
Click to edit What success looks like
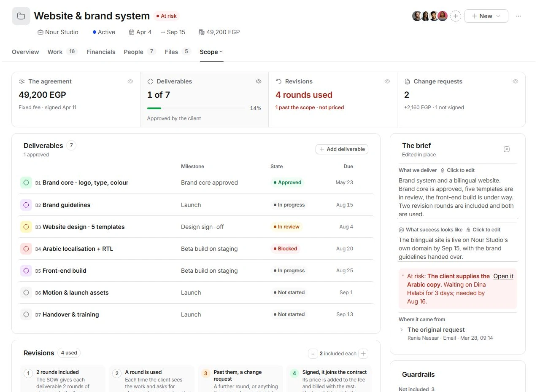(483, 230)
